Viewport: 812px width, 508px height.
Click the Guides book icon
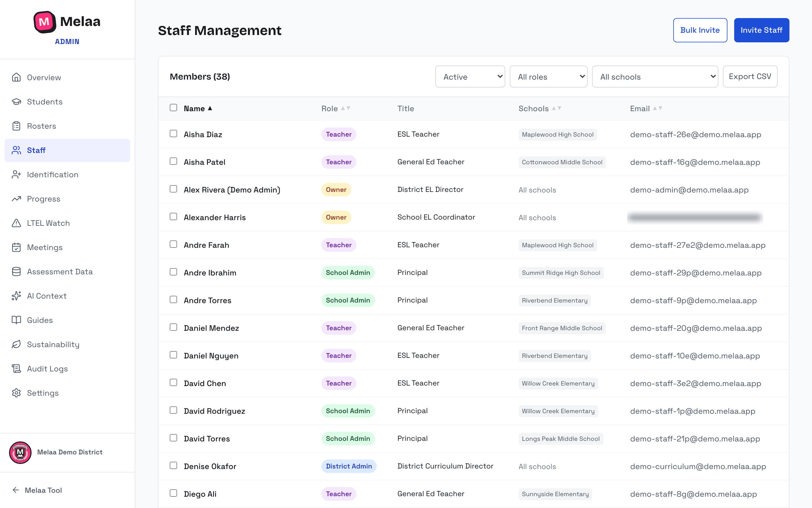[16, 320]
